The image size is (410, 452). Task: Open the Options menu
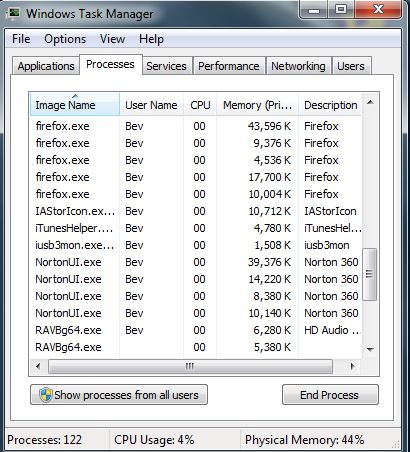(x=65, y=39)
